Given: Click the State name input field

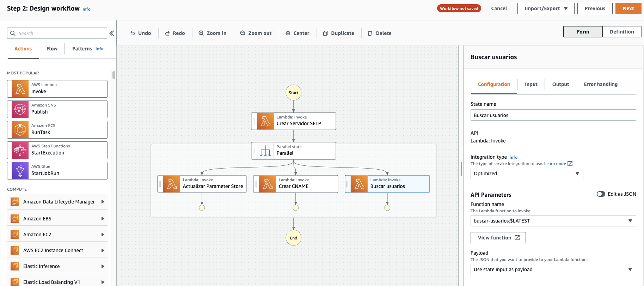Looking at the screenshot, I should pyautogui.click(x=553, y=115).
